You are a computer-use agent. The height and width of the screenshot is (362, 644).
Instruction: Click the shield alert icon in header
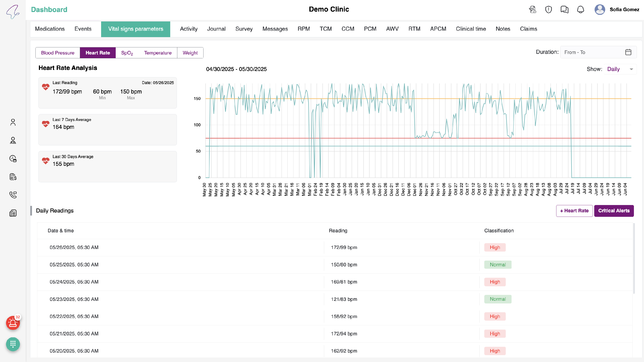(x=548, y=9)
